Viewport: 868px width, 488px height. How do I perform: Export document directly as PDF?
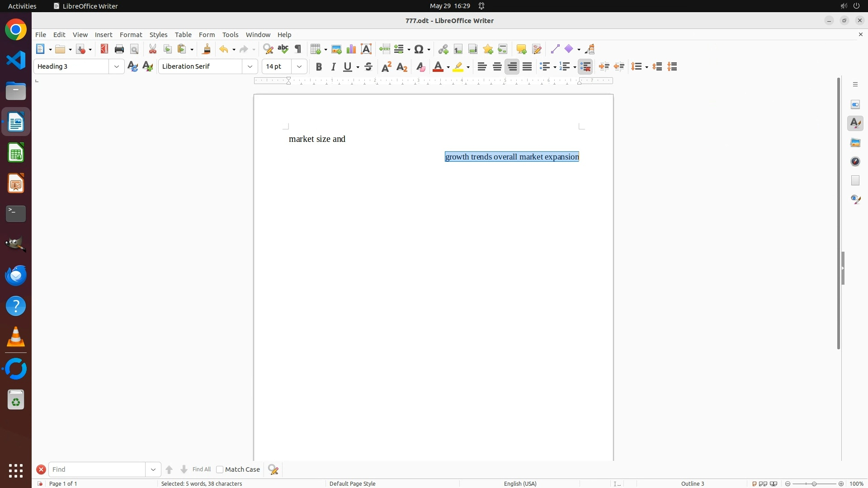pyautogui.click(x=104, y=49)
